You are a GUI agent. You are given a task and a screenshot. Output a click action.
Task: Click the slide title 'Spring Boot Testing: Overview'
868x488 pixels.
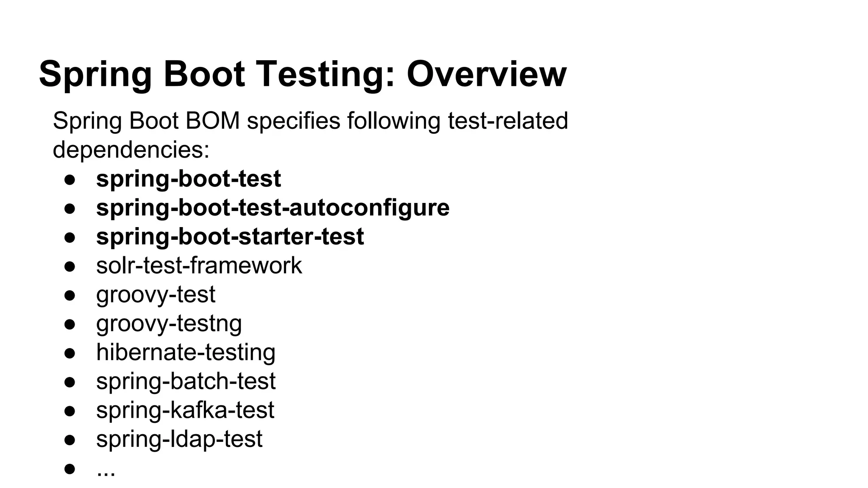click(303, 74)
